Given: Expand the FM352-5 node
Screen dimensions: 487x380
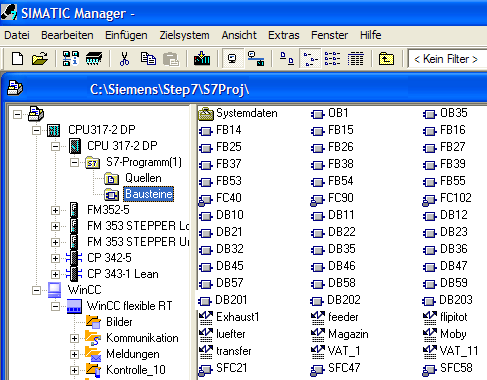Looking at the screenshot, I should tap(55, 210).
